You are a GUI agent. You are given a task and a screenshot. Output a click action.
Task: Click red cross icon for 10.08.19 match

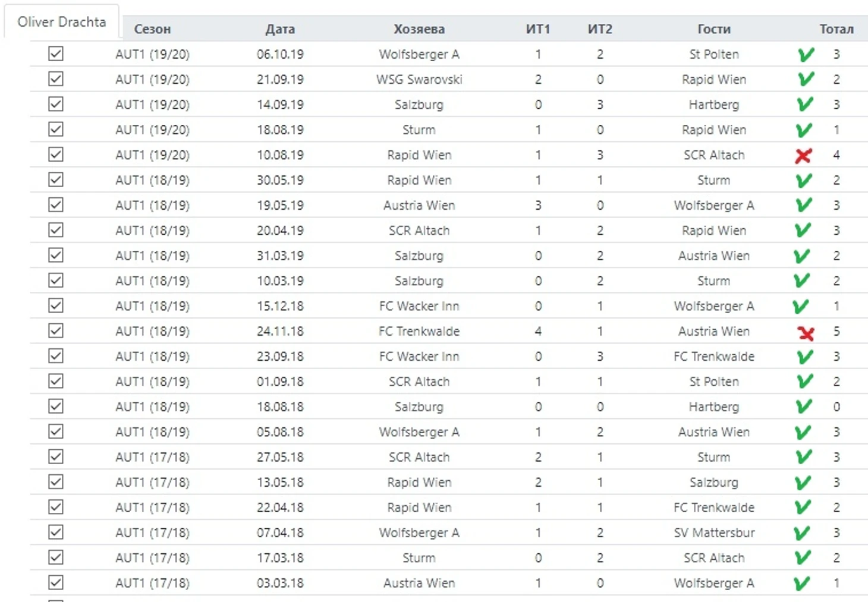click(803, 156)
